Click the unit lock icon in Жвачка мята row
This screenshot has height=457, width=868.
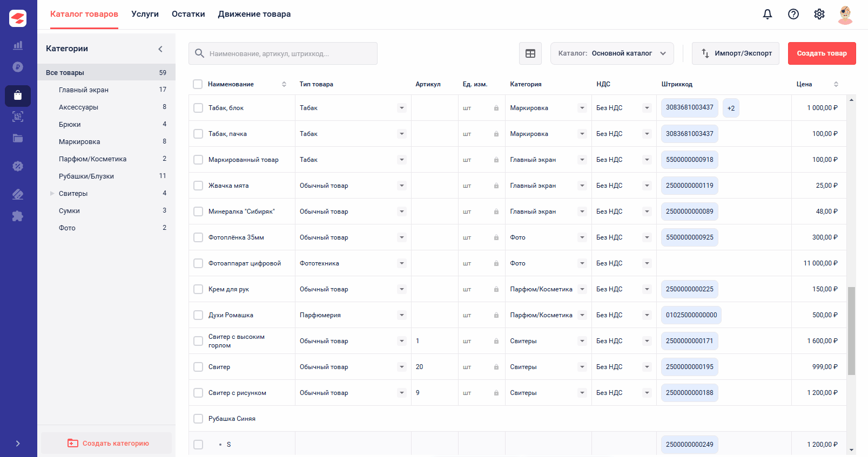(496, 186)
